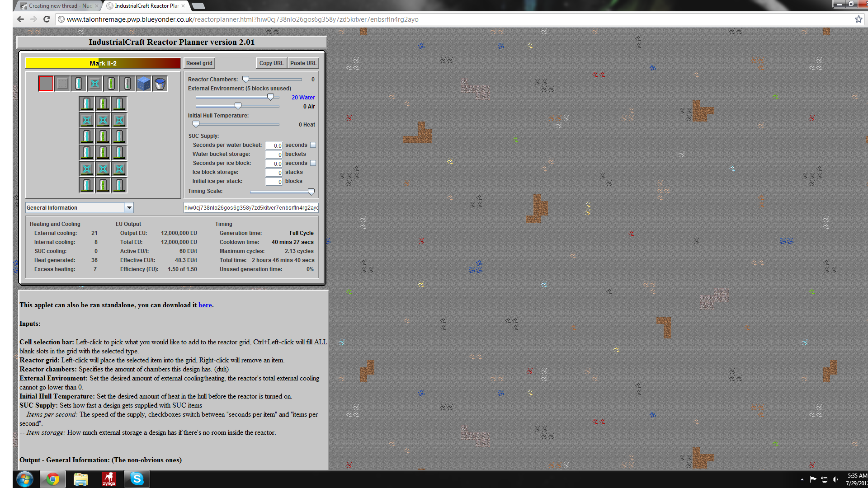Click the Reactor Chambers slider handle
868x488 pixels.
[x=245, y=80]
